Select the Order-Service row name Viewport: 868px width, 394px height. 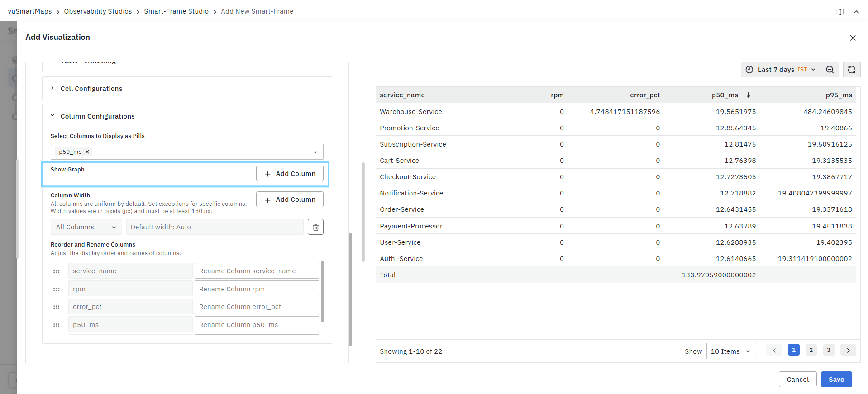(x=402, y=209)
